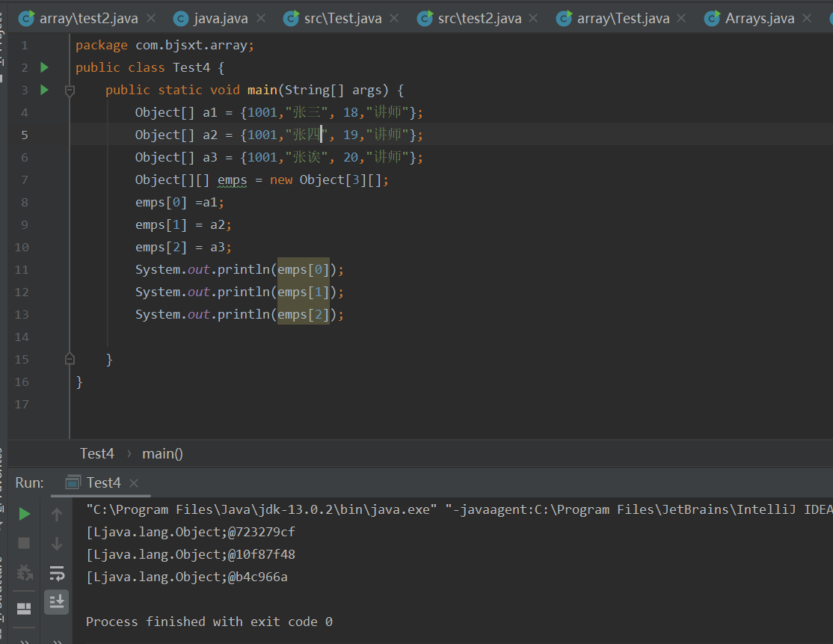Viewport: 833px width, 644px height.
Task: Switch to the Arrays.java tab
Action: (x=749, y=19)
